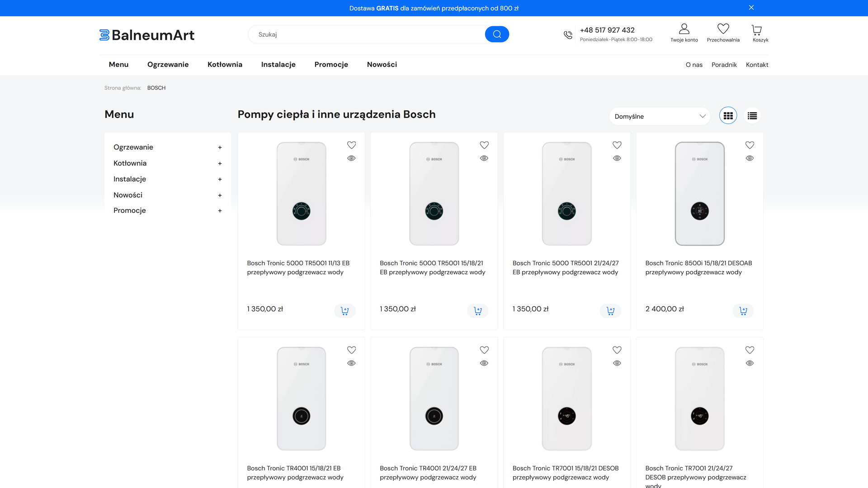This screenshot has width=868, height=488.
Task: Switch to grid view layout
Action: click(728, 116)
